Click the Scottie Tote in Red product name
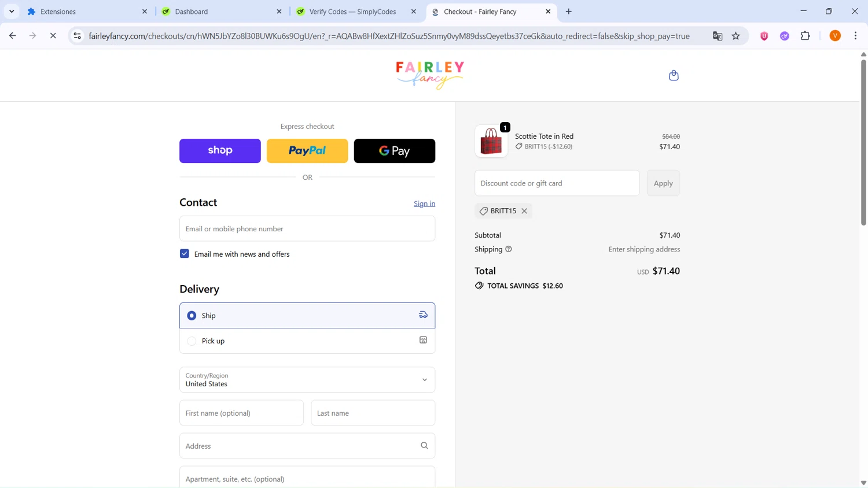Screen dimensions: 868x488 [544, 136]
